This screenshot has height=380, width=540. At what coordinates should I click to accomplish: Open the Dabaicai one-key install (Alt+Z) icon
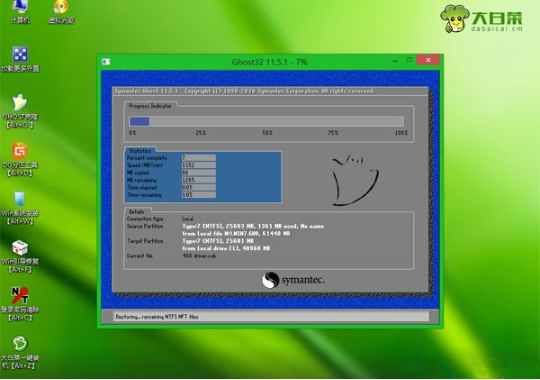(x=20, y=352)
